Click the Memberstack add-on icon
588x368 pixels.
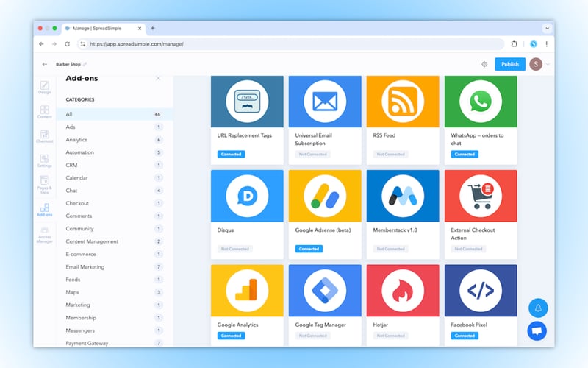tap(402, 196)
